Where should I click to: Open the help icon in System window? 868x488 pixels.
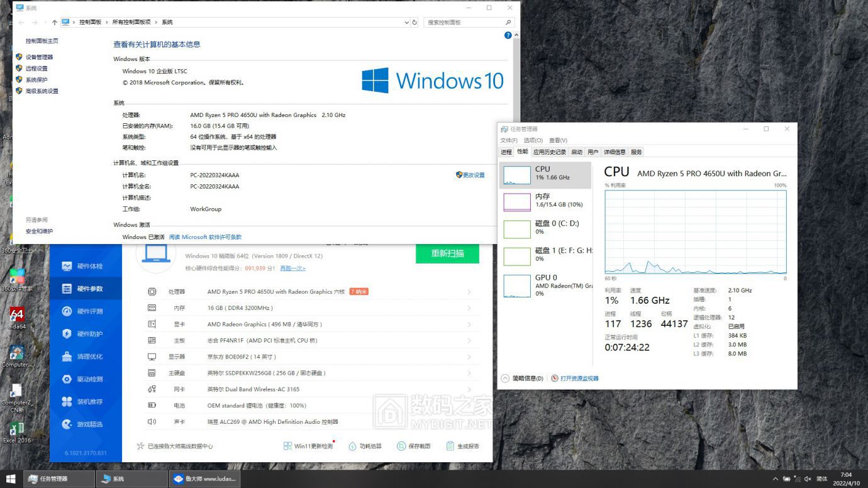tap(508, 35)
